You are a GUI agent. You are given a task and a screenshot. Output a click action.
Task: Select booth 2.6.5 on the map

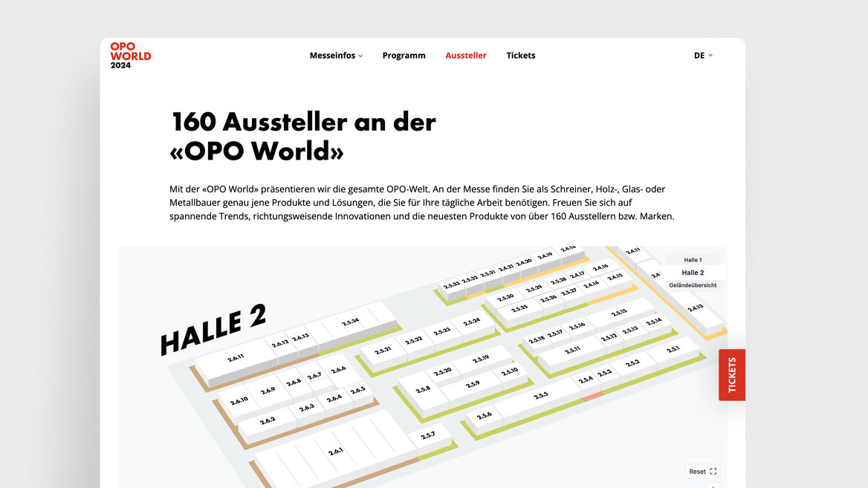pyautogui.click(x=357, y=390)
